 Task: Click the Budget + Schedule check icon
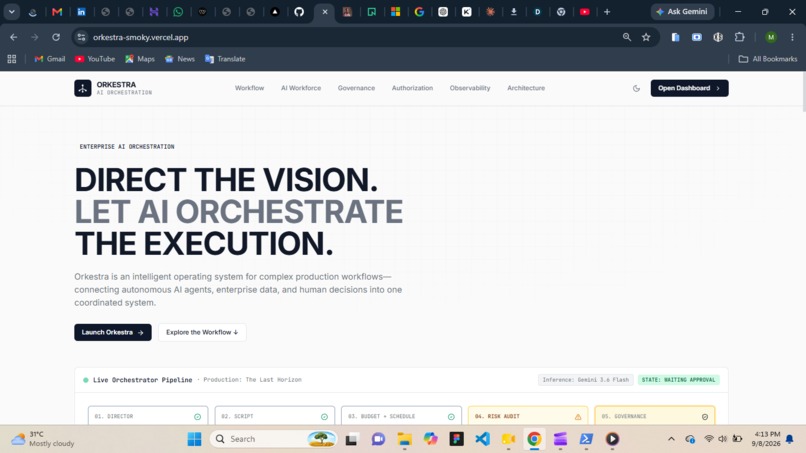(451, 416)
